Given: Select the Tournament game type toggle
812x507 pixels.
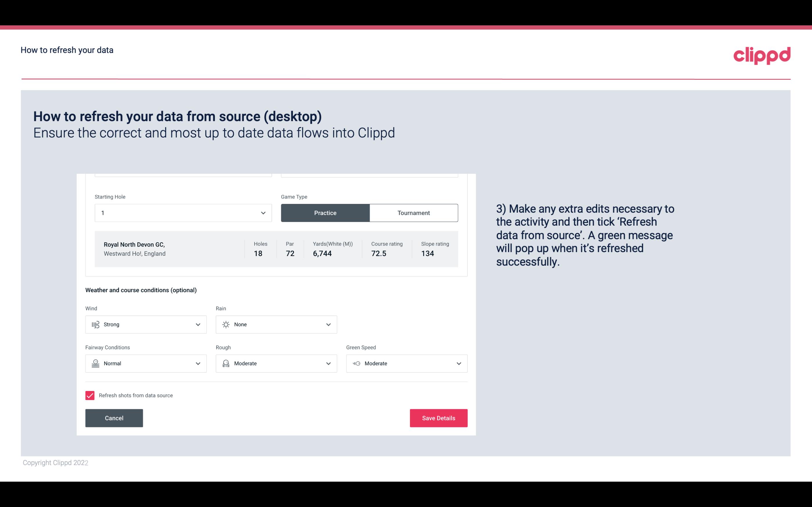Looking at the screenshot, I should (413, 213).
